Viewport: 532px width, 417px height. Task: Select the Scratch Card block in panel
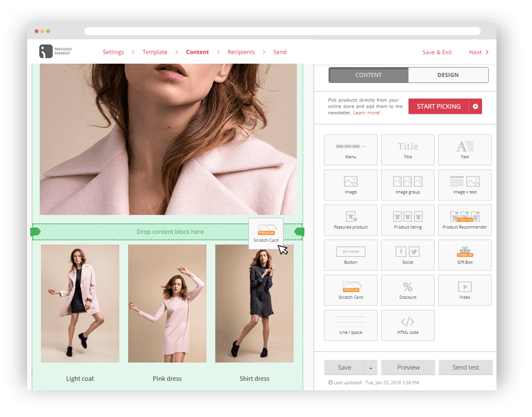click(x=351, y=290)
